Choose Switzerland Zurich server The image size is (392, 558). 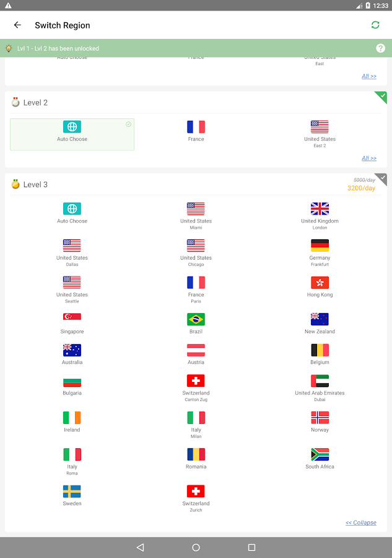pos(196,498)
